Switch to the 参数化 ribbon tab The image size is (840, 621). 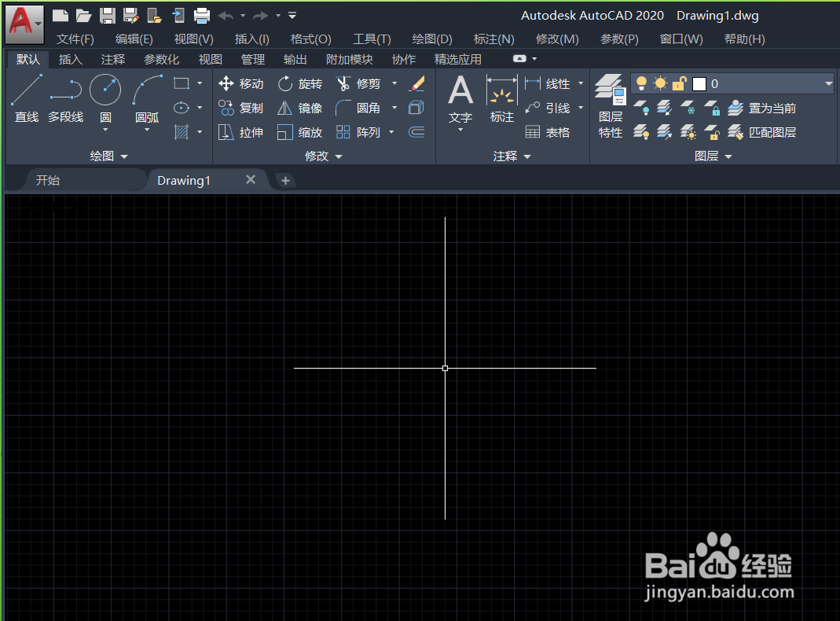(x=161, y=60)
